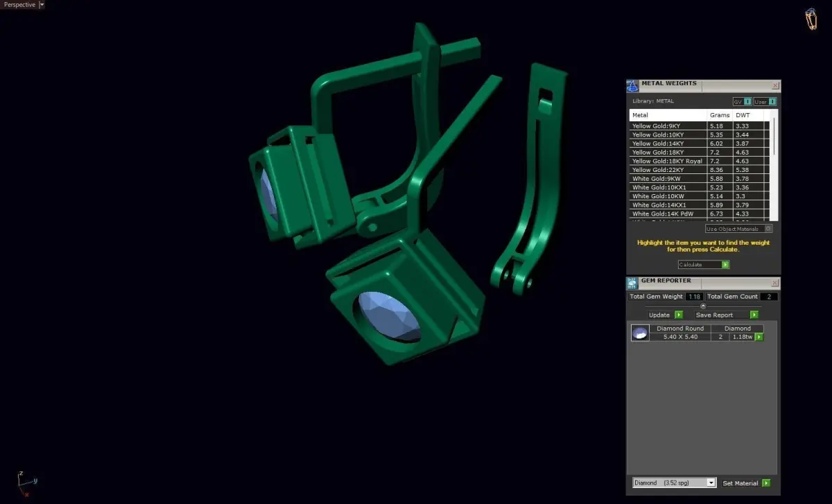
Task: Click the Total Gem Weight value field
Action: point(694,297)
